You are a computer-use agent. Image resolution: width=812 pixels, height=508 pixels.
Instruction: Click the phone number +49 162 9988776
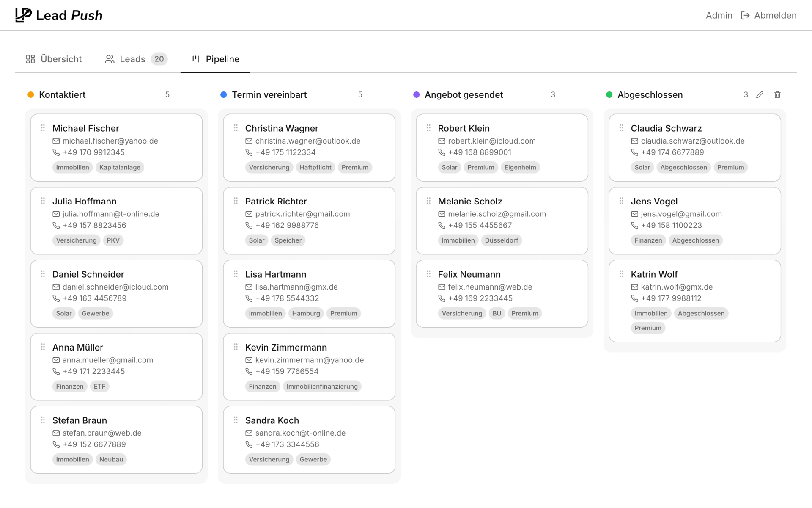point(287,226)
